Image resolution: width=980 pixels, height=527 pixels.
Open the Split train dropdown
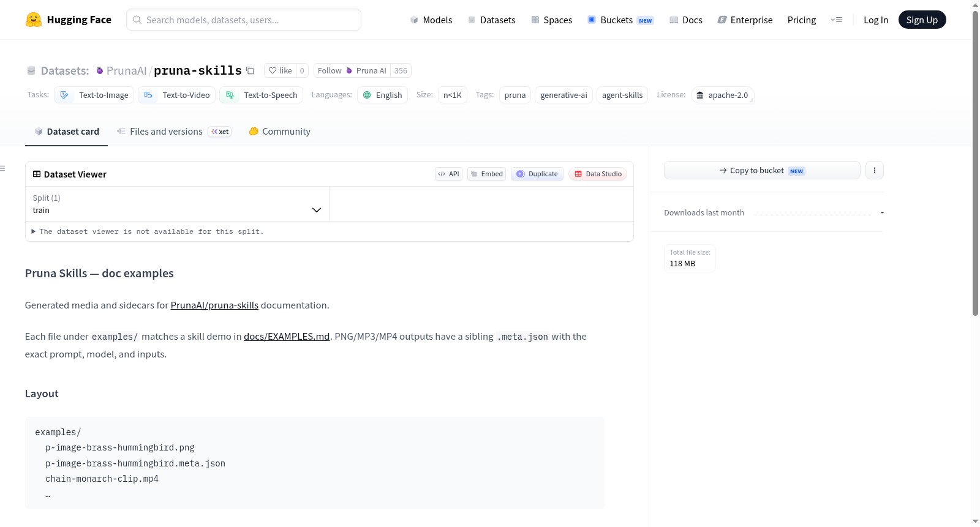(x=177, y=204)
